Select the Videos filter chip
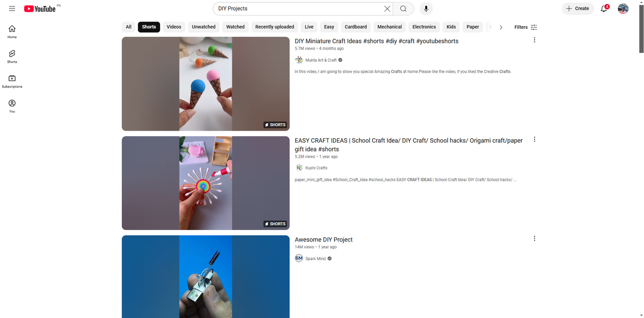This screenshot has height=318, width=644. coord(174,27)
